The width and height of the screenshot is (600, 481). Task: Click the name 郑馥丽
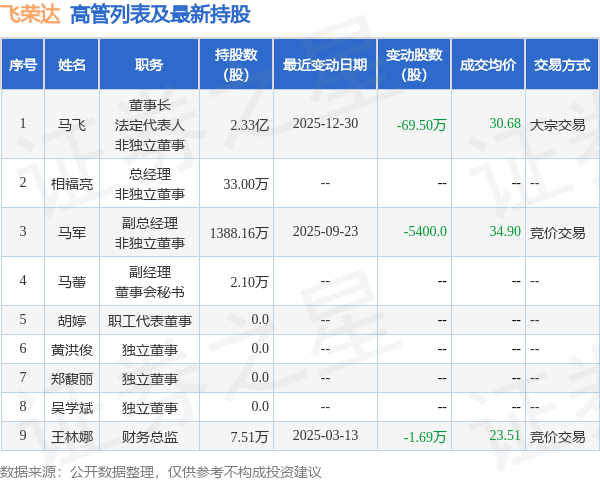[72, 378]
